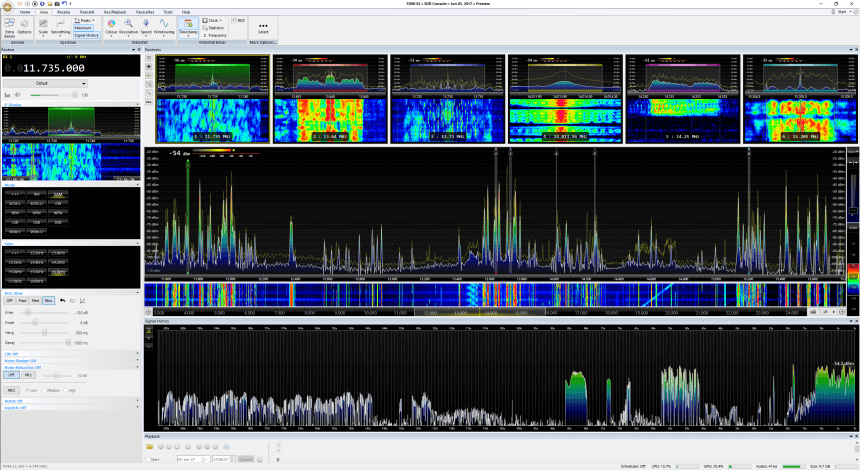860x470 pixels.
Task: Click the printer icon in Playback panel
Action: [226, 447]
